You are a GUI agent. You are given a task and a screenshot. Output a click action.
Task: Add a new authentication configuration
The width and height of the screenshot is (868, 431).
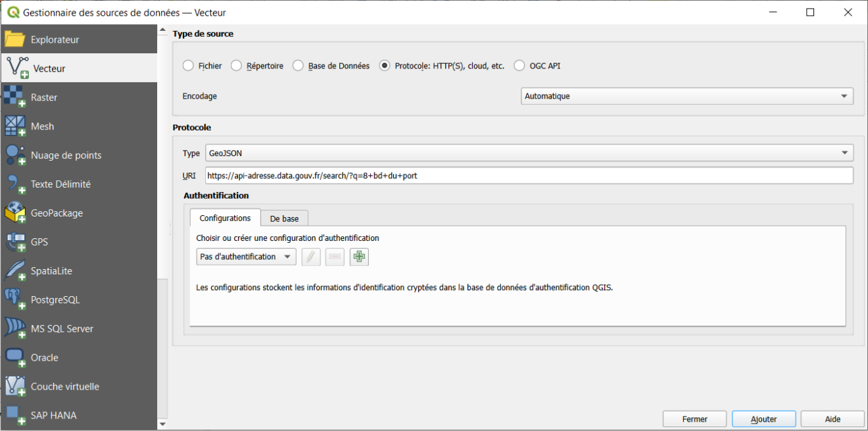tap(358, 257)
